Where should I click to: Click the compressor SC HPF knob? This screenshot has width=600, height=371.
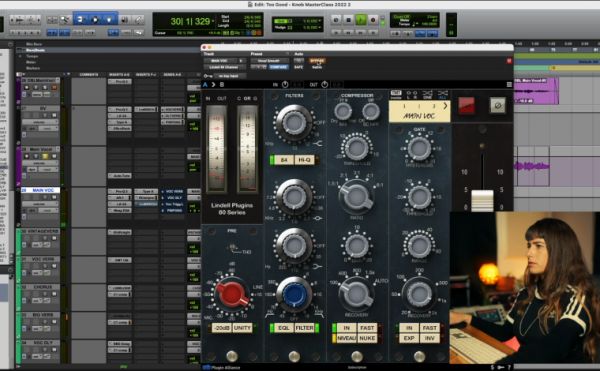pyautogui.click(x=370, y=111)
